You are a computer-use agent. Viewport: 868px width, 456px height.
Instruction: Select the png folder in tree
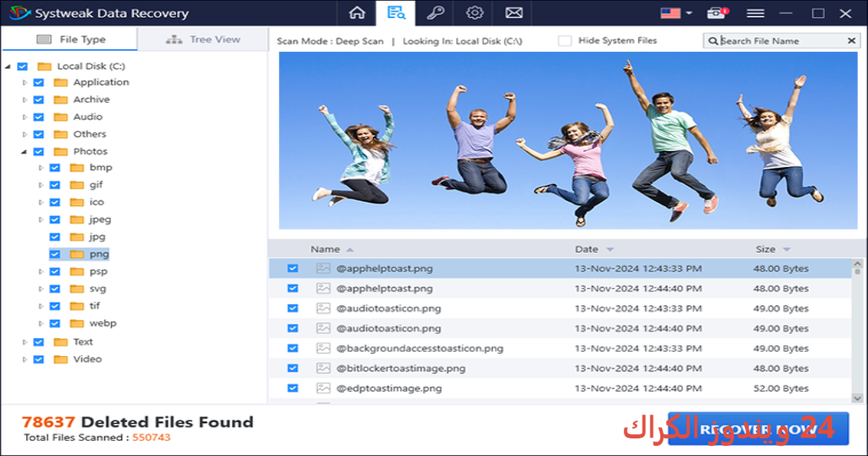click(99, 254)
